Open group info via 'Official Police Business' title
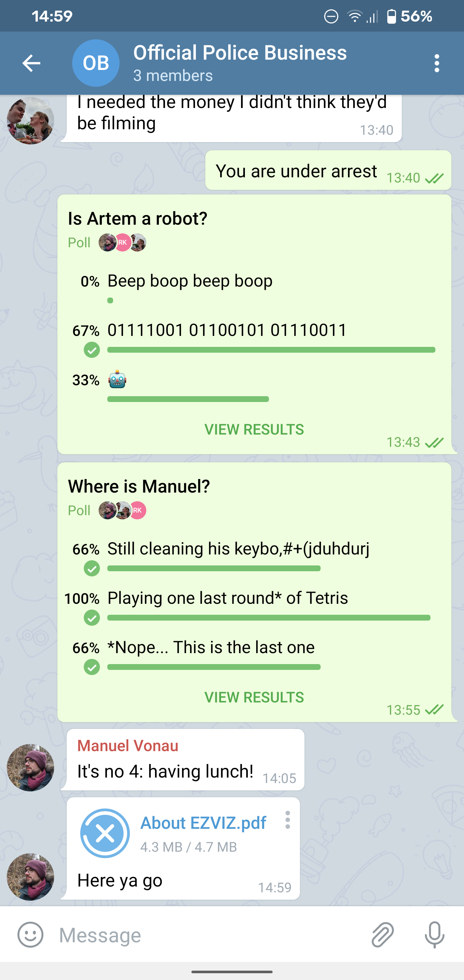Viewport: 464px width, 980px height. 240,53
